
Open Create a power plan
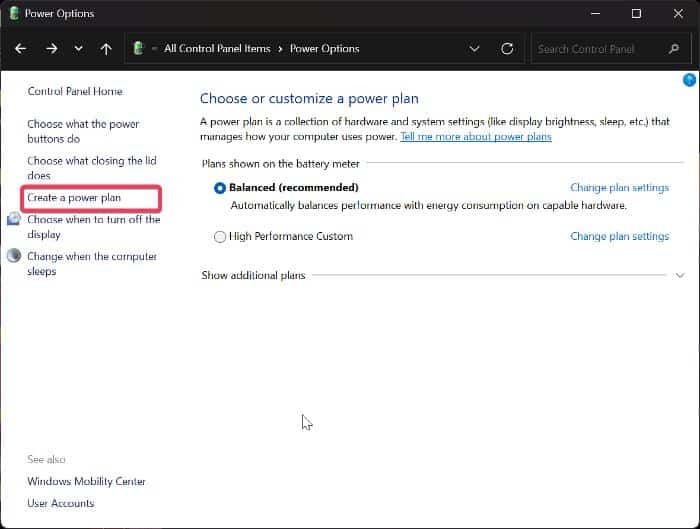point(74,198)
